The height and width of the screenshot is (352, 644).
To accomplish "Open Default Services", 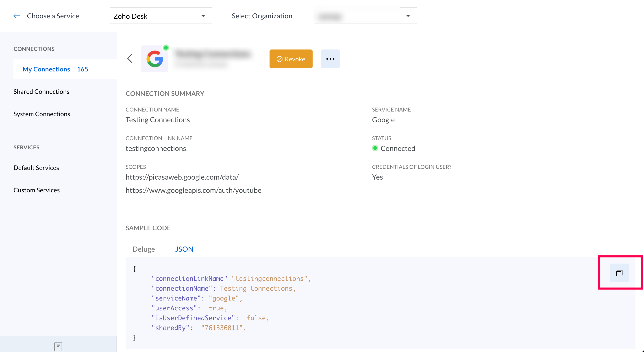I will coord(36,168).
